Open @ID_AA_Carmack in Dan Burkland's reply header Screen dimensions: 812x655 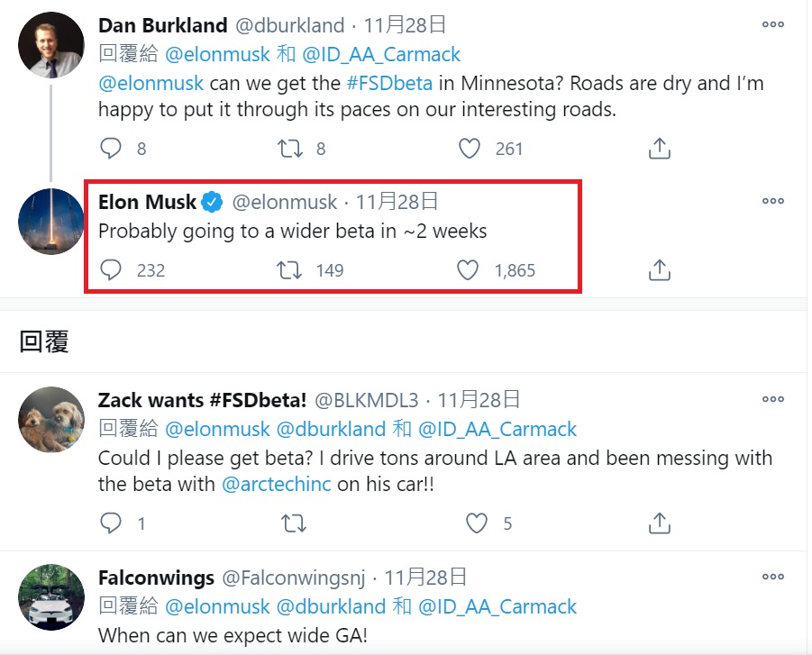coord(380,54)
